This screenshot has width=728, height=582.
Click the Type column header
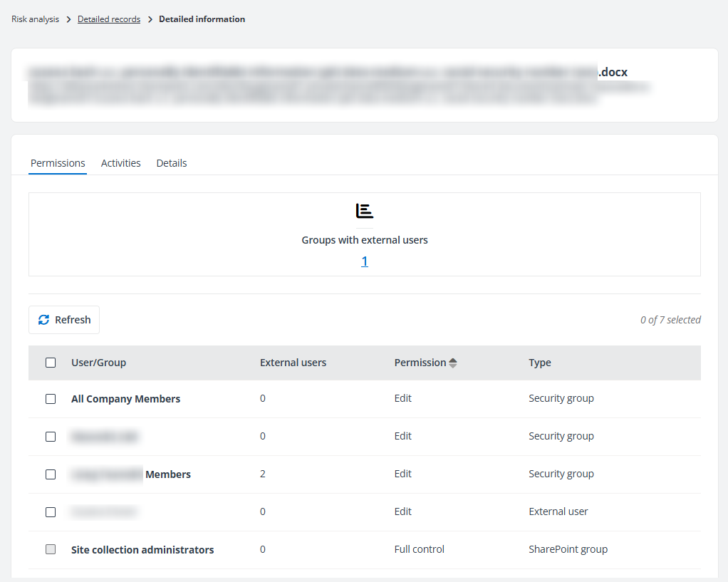point(539,363)
